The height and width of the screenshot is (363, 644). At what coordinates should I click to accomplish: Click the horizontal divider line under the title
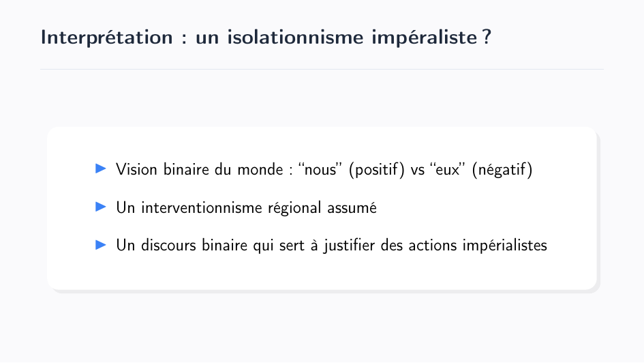pyautogui.click(x=322, y=69)
